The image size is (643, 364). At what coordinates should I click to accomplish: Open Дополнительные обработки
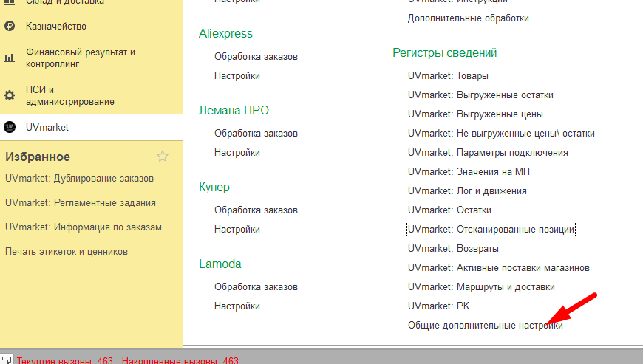[469, 18]
